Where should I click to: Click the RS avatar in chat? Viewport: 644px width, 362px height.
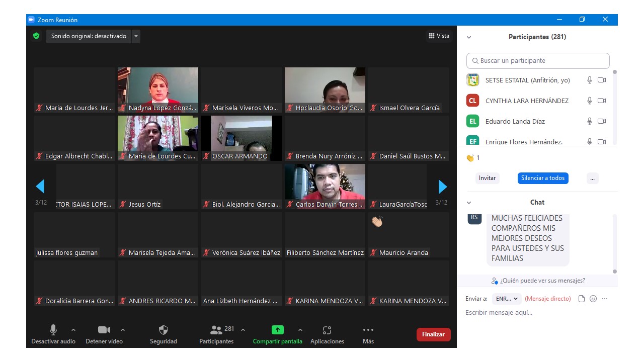click(x=474, y=218)
